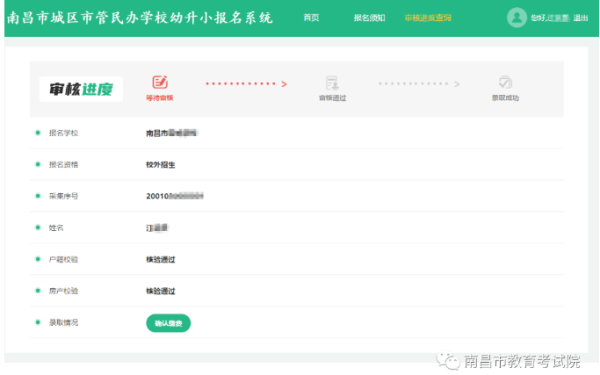
Task: Click the 审核进度 heading badge
Action: click(x=81, y=89)
